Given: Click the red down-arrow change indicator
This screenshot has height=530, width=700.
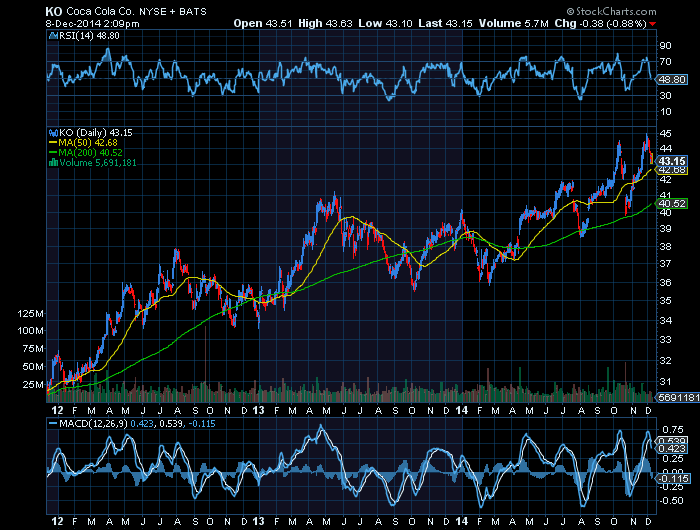Looking at the screenshot, I should point(653,24).
